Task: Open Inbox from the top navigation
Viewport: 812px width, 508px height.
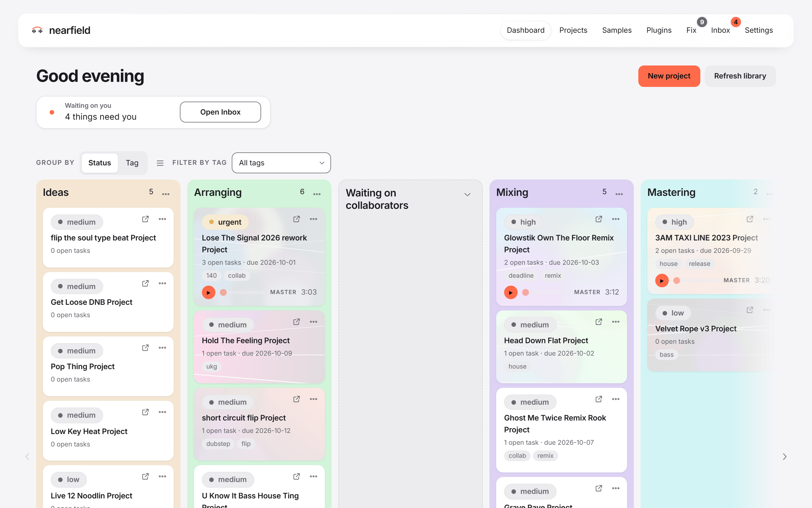Action: [720, 30]
